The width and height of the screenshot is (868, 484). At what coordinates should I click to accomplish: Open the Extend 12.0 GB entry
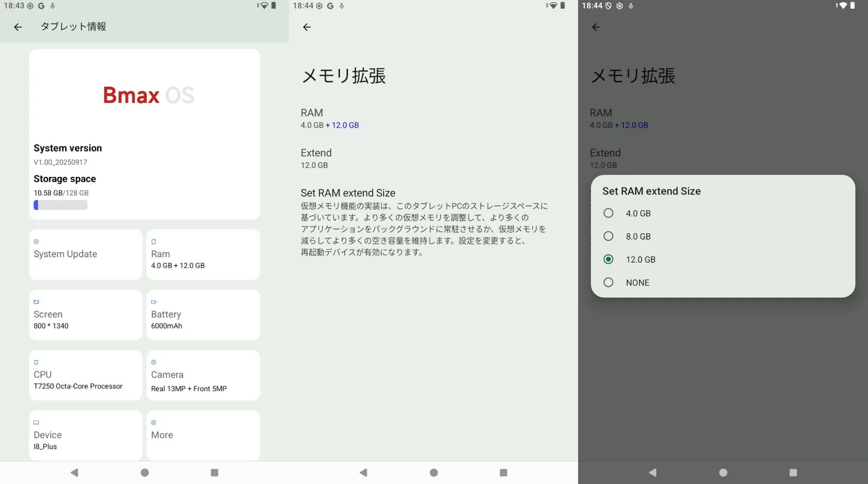316,158
